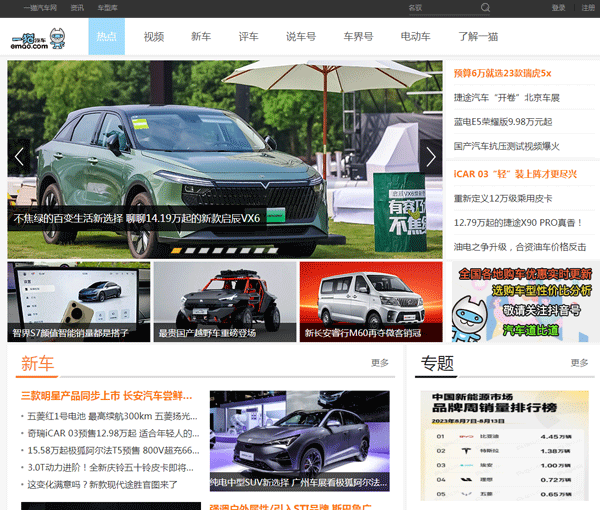Image resolution: width=600 pixels, height=510 pixels.
Task: Open the 说车号 tab
Action: point(301,36)
